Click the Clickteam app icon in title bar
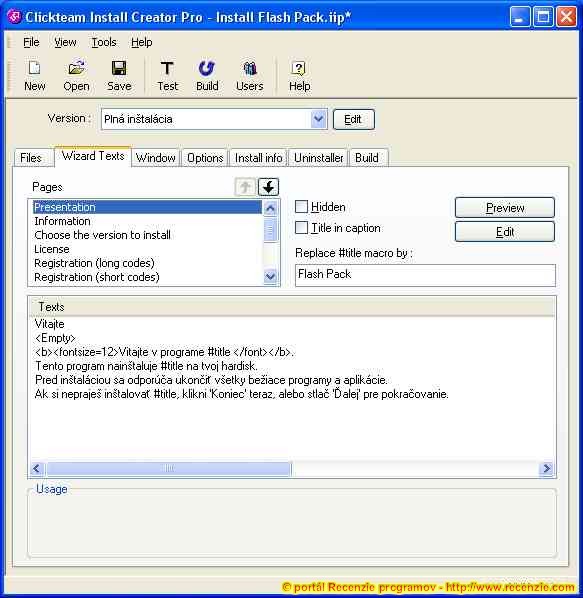The image size is (583, 598). [x=14, y=17]
